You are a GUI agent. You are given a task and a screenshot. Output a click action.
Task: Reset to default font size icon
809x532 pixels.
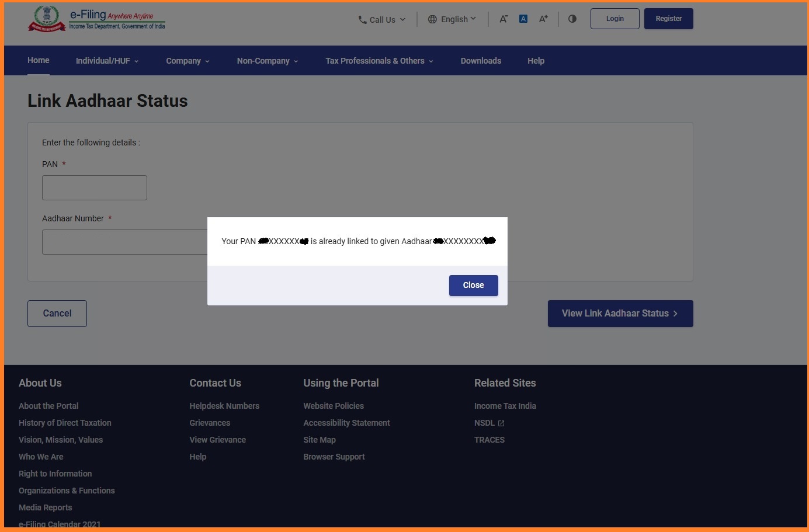coord(523,19)
